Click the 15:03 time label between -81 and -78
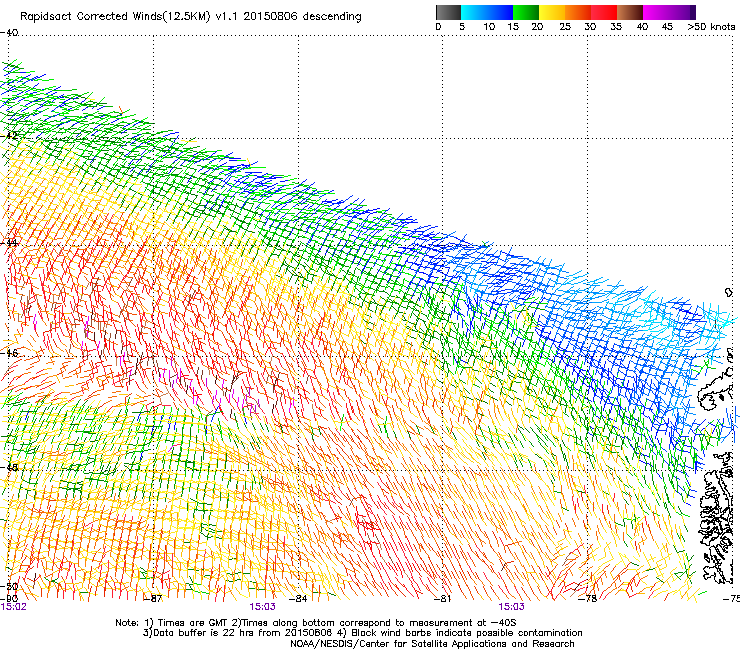 tap(511, 607)
